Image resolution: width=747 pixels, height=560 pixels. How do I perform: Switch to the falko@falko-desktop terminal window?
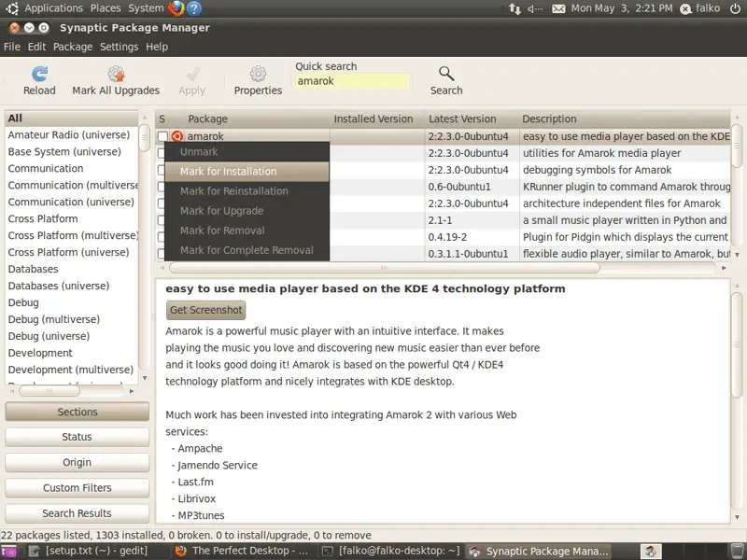(x=390, y=551)
